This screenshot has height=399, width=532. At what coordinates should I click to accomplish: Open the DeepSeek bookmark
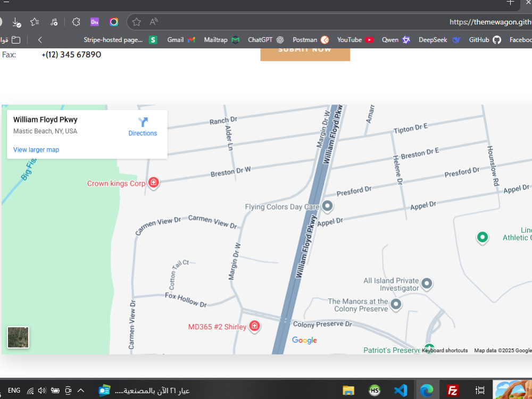[439, 40]
